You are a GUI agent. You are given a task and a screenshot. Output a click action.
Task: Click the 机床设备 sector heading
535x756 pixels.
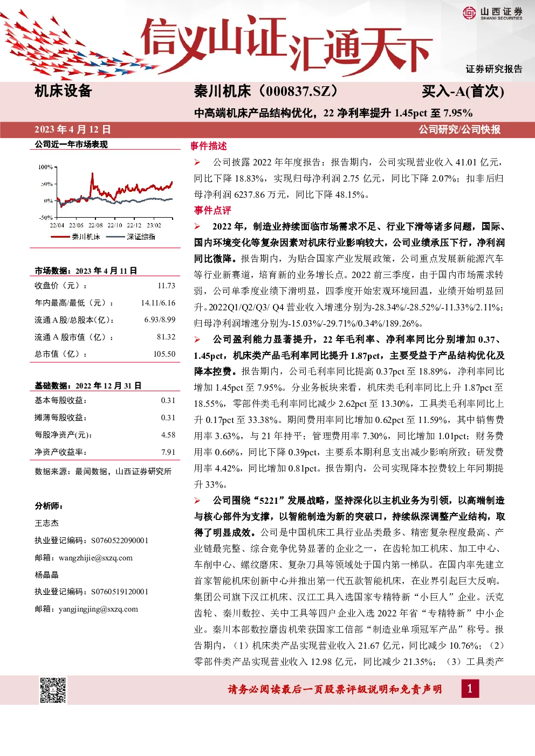click(x=64, y=91)
